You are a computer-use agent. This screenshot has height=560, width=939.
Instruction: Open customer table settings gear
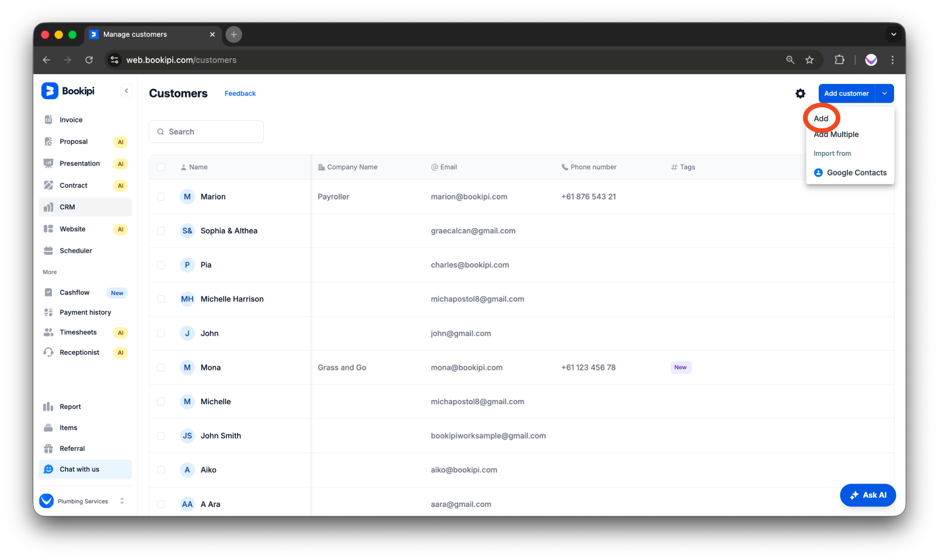[x=800, y=93]
